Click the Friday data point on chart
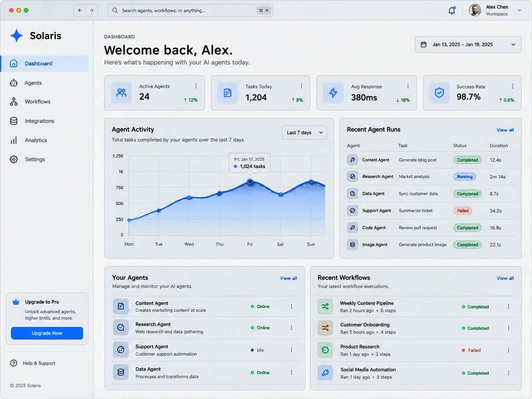Image resolution: width=532 pixels, height=399 pixels. 250,181
